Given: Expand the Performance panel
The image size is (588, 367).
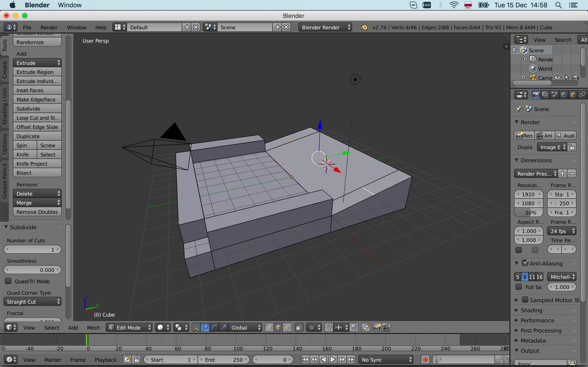Looking at the screenshot, I should point(537,320).
